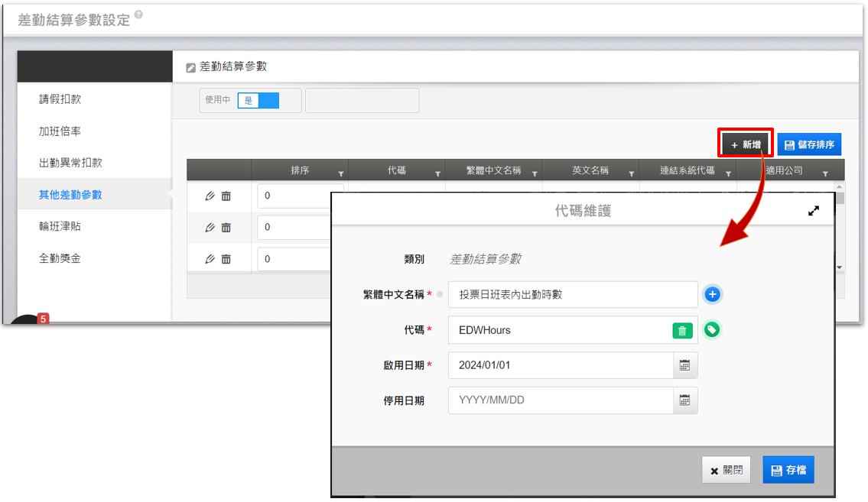The height and width of the screenshot is (502, 868).
Task: Click the delete icon in second table row
Action: [x=226, y=228]
